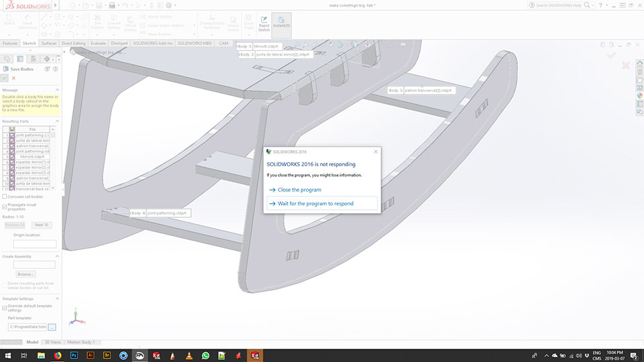Toggle Override default template settings checkbox

pyautogui.click(x=5, y=308)
